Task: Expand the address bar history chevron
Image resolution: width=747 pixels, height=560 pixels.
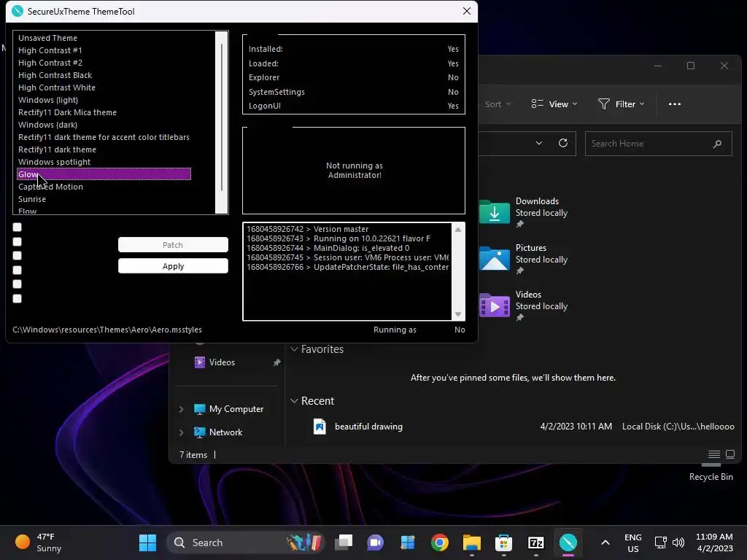Action: tap(539, 144)
